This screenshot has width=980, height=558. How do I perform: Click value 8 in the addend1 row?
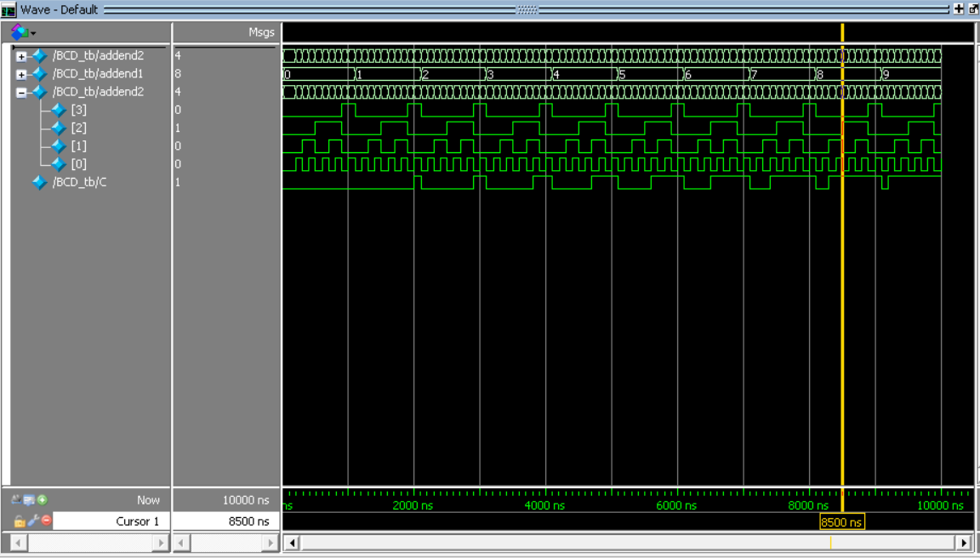tap(178, 74)
